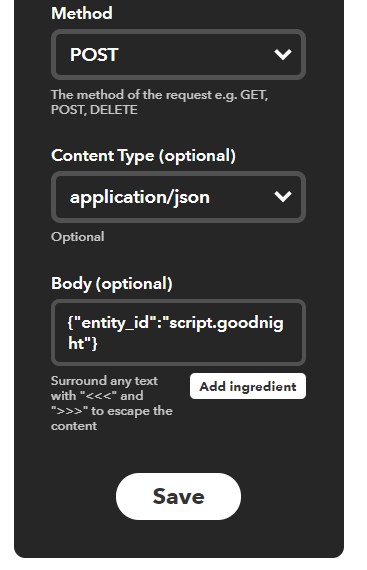Click the Optional hint under Content Type

pyautogui.click(x=78, y=237)
